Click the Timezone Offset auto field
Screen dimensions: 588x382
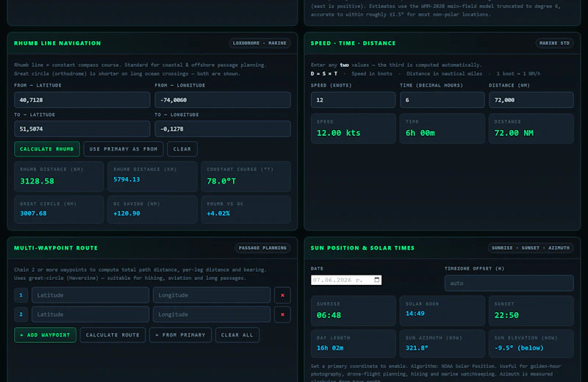pos(509,283)
